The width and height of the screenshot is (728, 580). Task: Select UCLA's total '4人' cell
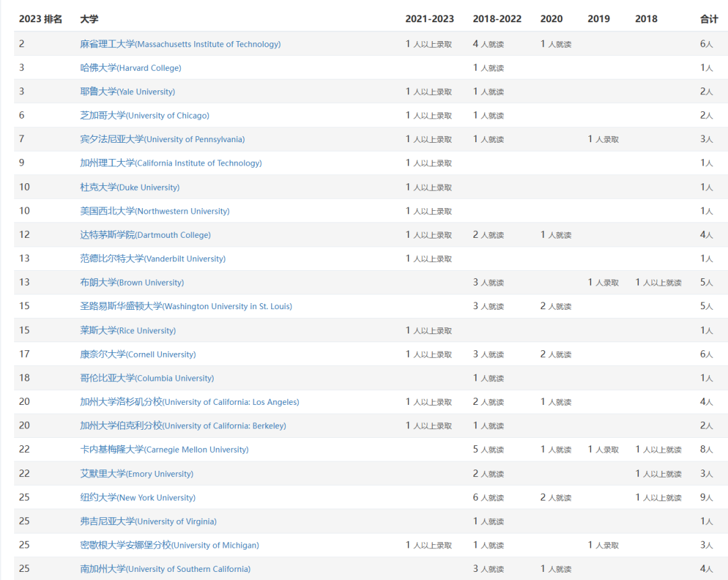tap(706, 402)
